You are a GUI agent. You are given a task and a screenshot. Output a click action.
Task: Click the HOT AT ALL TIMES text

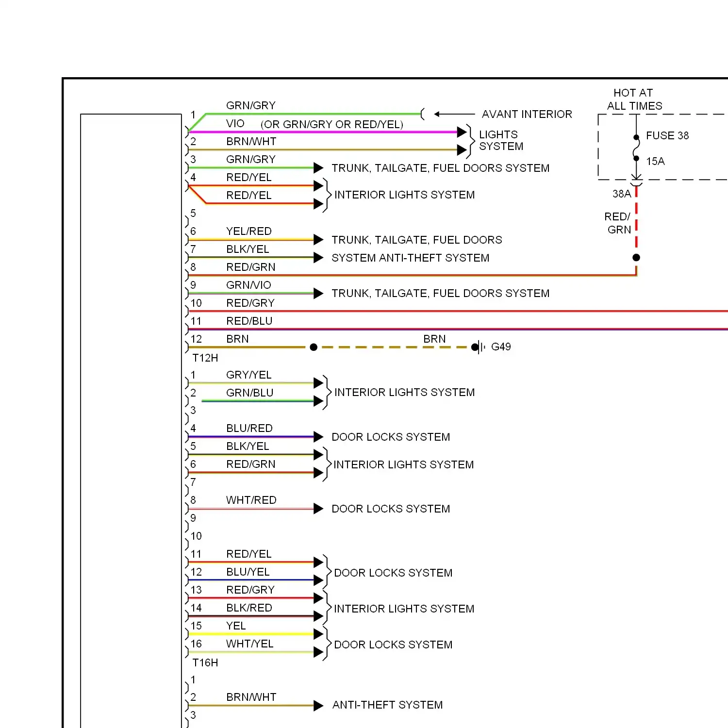point(634,99)
